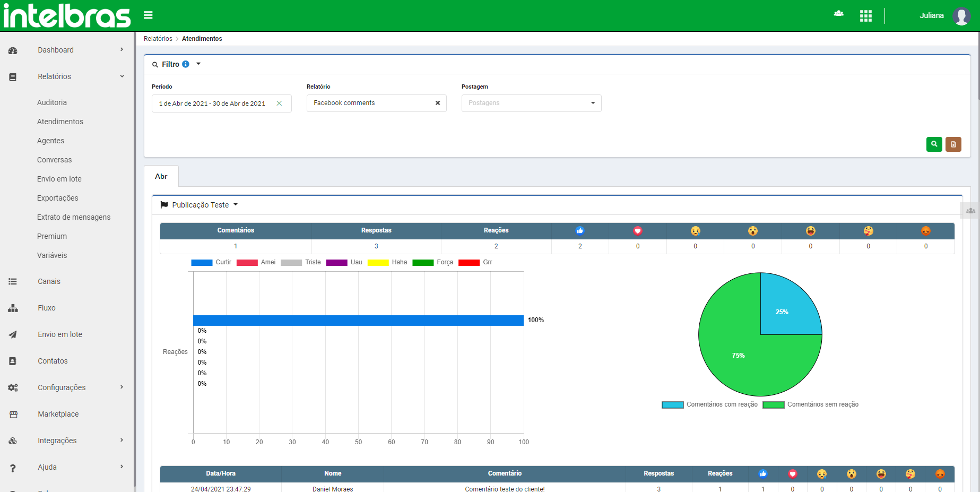Screen dimensions: 980x492
Task: Click the Filtro info icon
Action: tap(186, 64)
